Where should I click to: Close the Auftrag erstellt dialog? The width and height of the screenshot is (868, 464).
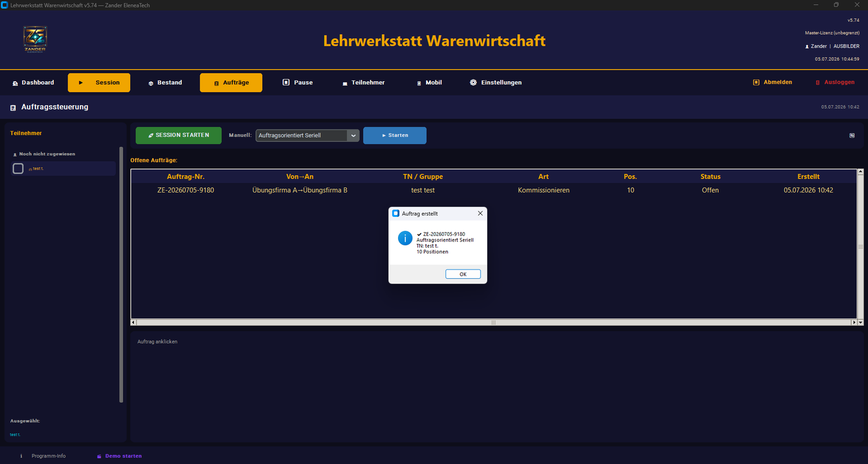480,213
